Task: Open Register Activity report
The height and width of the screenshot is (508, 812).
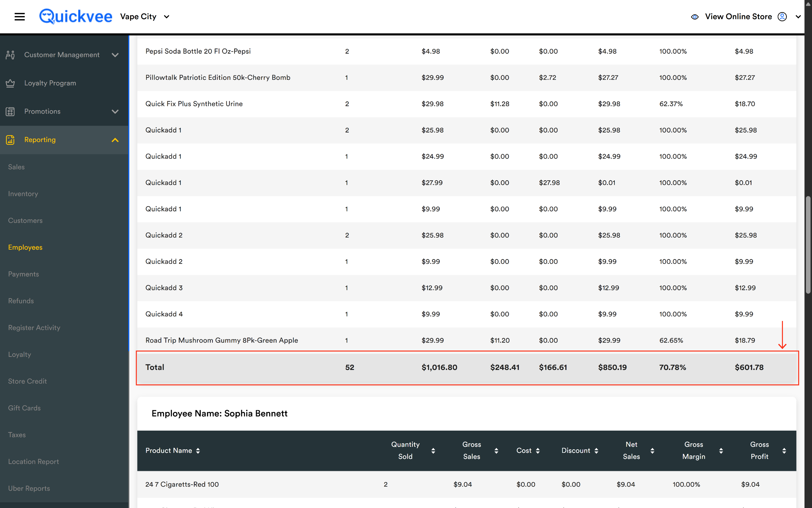Action: point(34,328)
